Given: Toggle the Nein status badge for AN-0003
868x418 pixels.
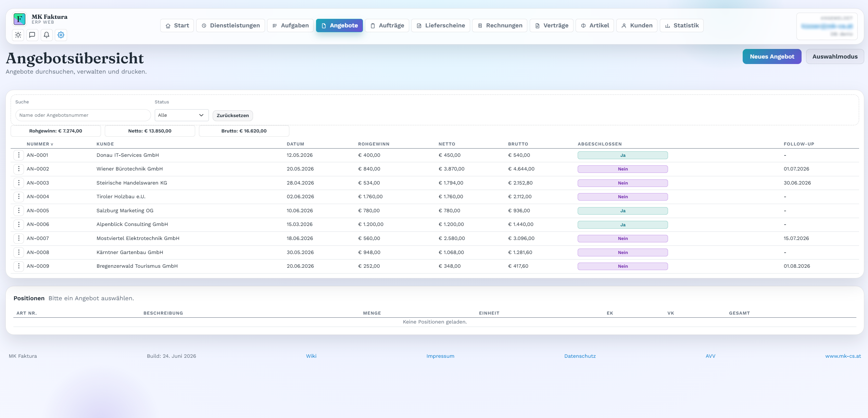Looking at the screenshot, I should coord(623,183).
